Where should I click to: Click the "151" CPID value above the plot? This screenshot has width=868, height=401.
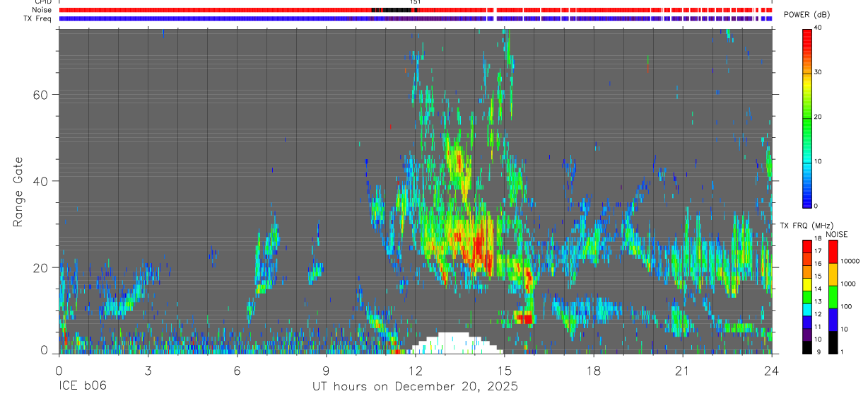pyautogui.click(x=415, y=2)
